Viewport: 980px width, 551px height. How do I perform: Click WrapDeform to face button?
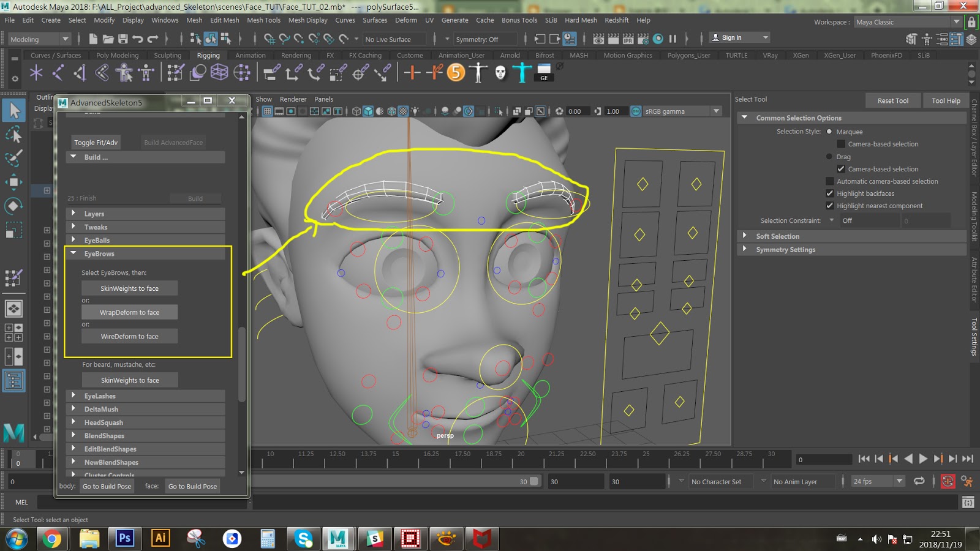tap(129, 312)
